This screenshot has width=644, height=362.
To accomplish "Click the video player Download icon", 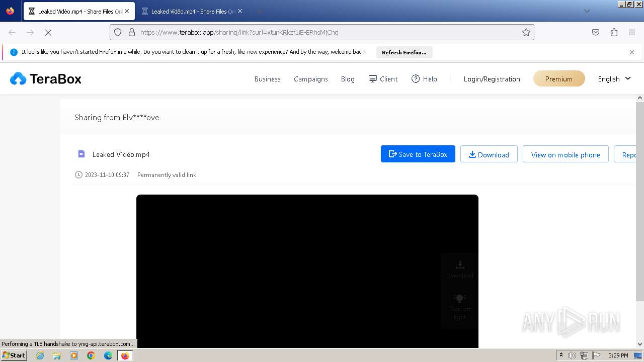I will pos(460,264).
